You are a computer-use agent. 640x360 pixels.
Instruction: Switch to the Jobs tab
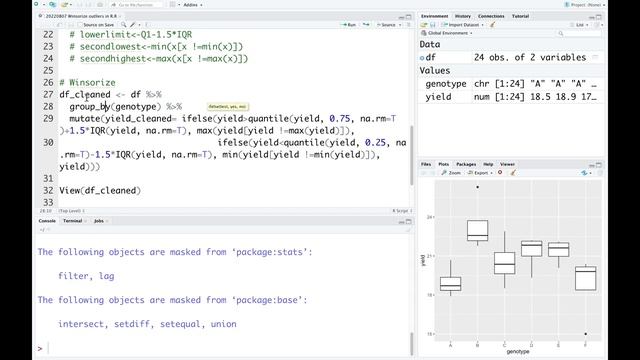tap(99, 221)
